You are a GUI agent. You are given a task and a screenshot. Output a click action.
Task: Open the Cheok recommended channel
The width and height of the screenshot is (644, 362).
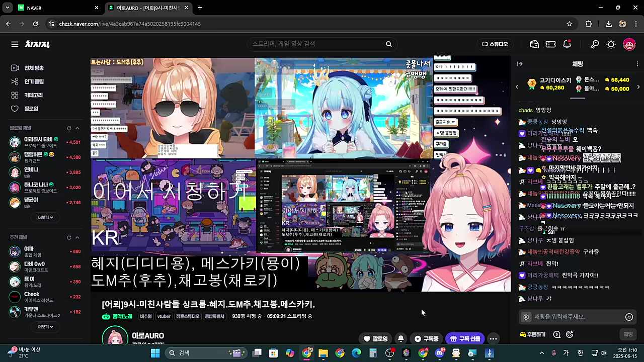45,297
